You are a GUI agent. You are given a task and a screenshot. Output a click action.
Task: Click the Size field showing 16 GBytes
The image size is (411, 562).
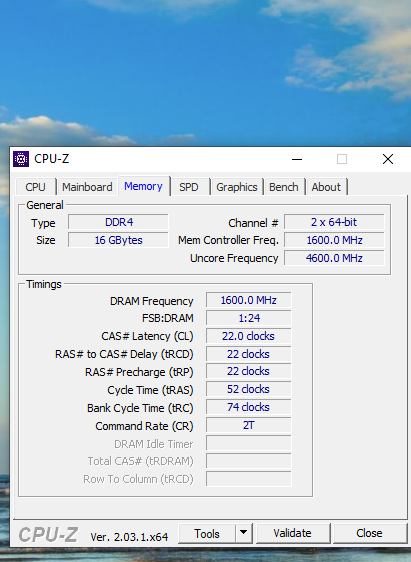(x=118, y=240)
